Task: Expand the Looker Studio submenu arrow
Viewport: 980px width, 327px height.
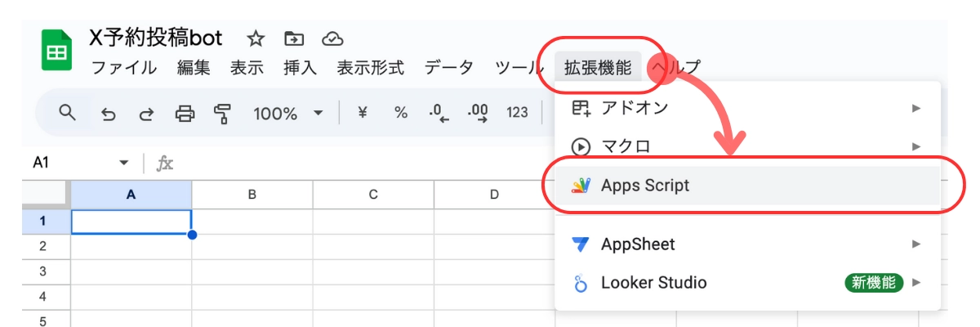Action: click(916, 283)
